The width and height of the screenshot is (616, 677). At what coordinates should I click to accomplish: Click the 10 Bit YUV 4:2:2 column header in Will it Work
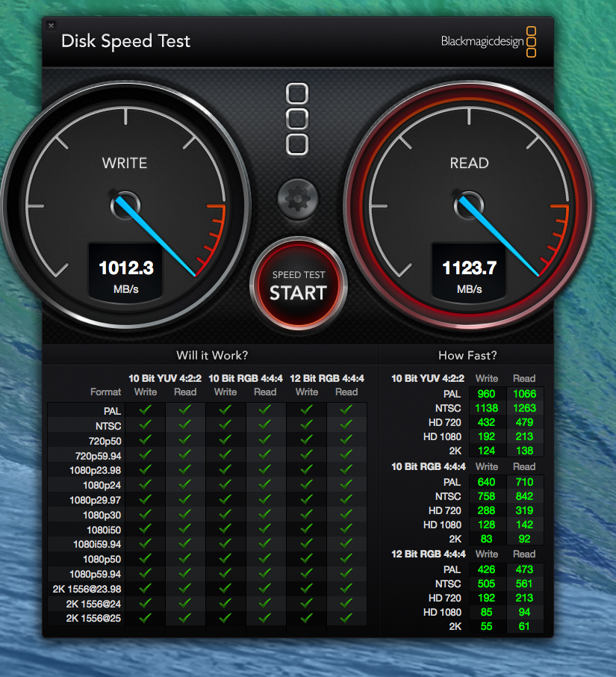coord(165,378)
